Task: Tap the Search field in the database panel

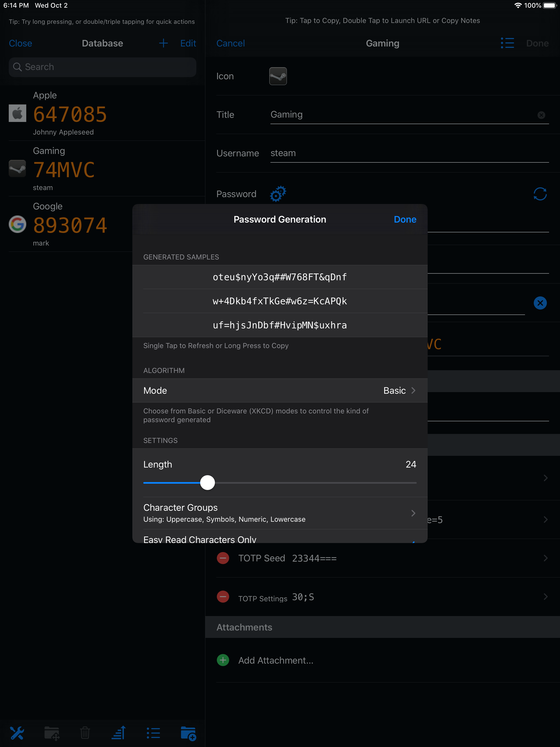Action: (102, 67)
